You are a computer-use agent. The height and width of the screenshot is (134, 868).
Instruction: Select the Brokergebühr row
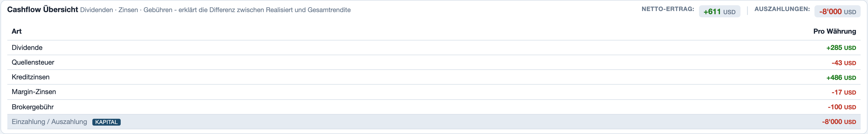pos(434,107)
